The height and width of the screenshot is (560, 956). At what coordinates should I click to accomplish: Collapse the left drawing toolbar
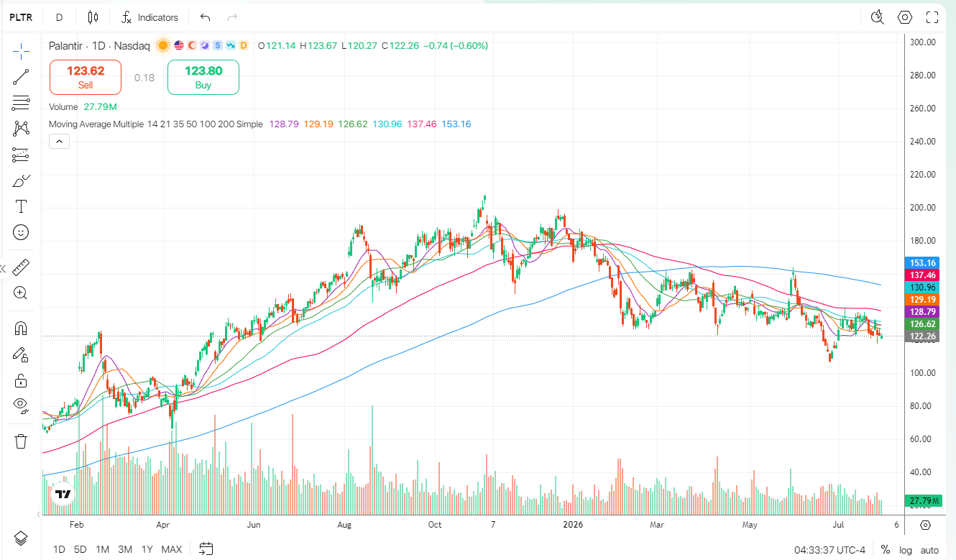click(4, 268)
